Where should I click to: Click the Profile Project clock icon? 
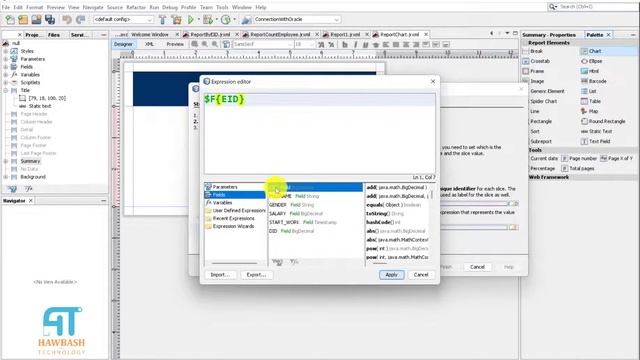click(x=225, y=20)
